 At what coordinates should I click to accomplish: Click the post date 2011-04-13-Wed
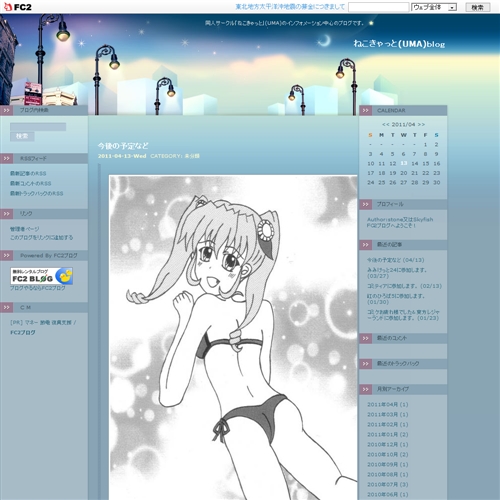[x=122, y=156]
